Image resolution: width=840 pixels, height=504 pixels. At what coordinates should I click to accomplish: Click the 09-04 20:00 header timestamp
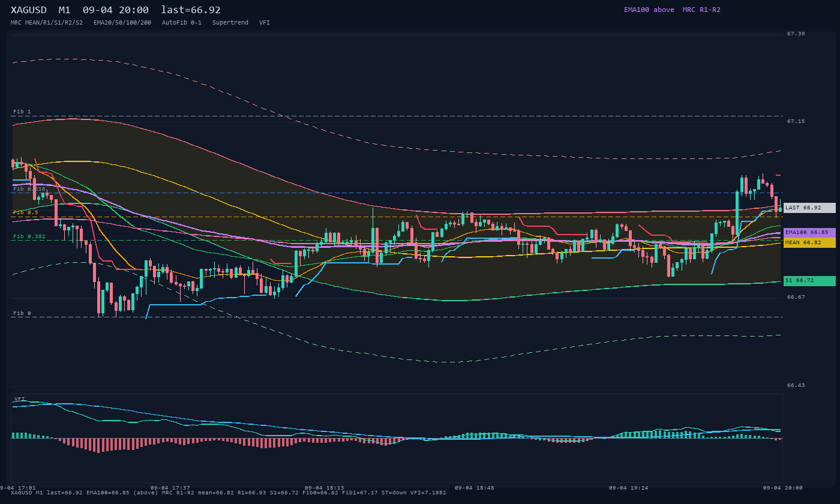coord(116,10)
